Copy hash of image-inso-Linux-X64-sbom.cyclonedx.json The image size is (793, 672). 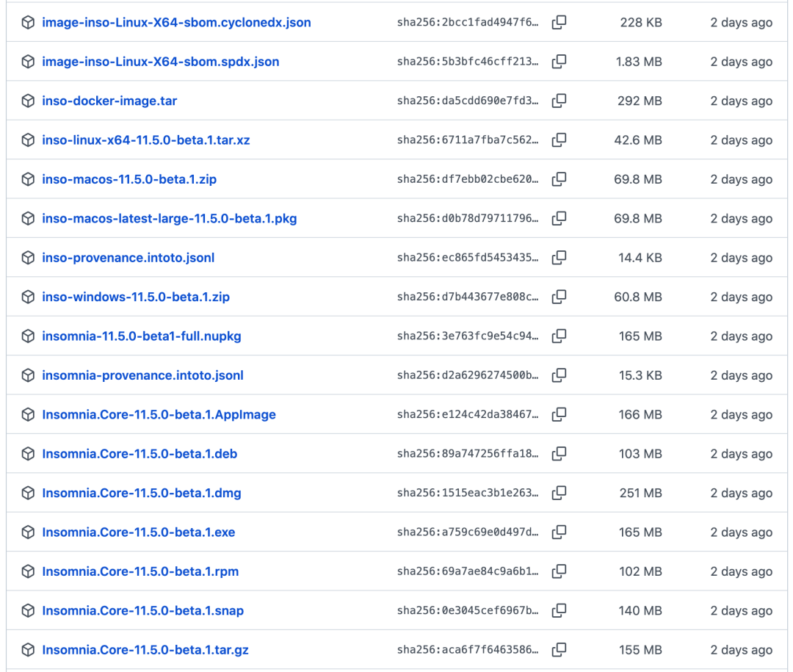[559, 23]
